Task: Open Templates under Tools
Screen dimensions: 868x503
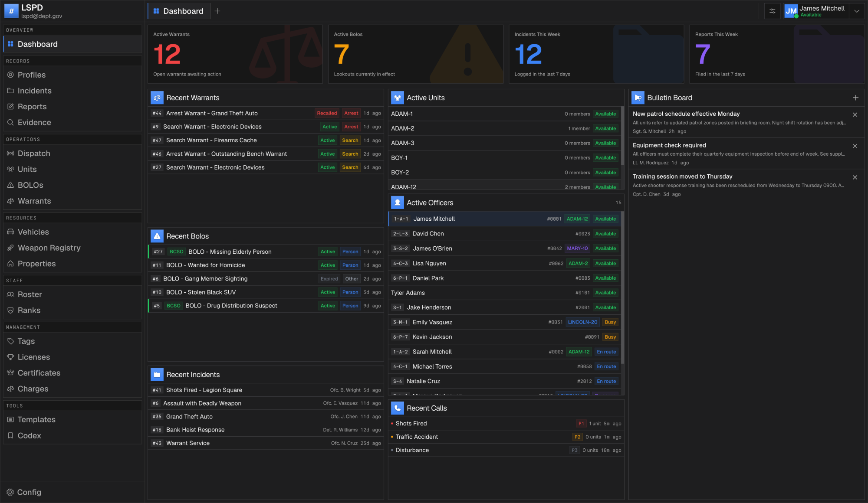Action: point(72,420)
